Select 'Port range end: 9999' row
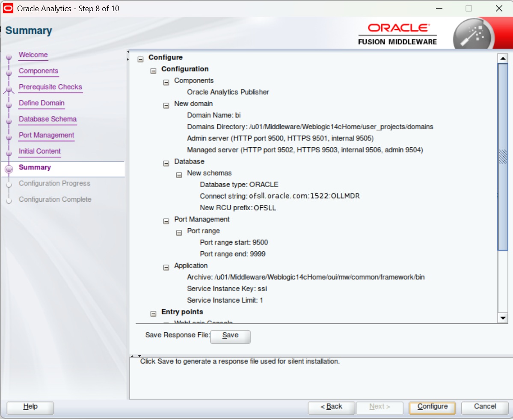Screen dimensions: 513x420 pyautogui.click(x=233, y=254)
